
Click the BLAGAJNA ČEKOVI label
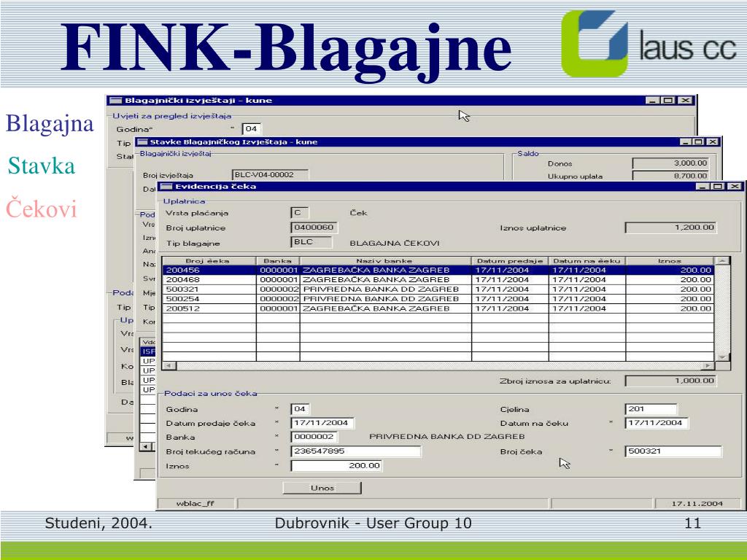coord(395,243)
